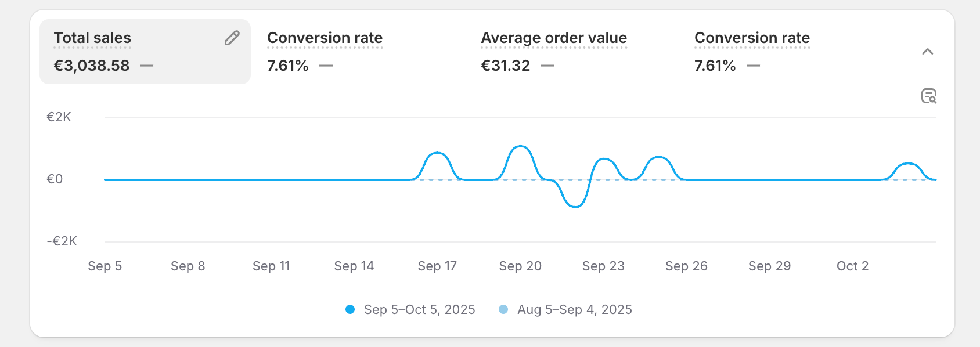
Task: Select the Total sales metric heading
Action: 92,38
